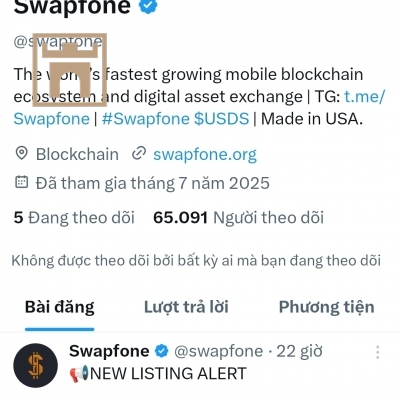This screenshot has height=400, width=400.
Task: Switch to the Lượt trả lời tab
Action: point(186,307)
